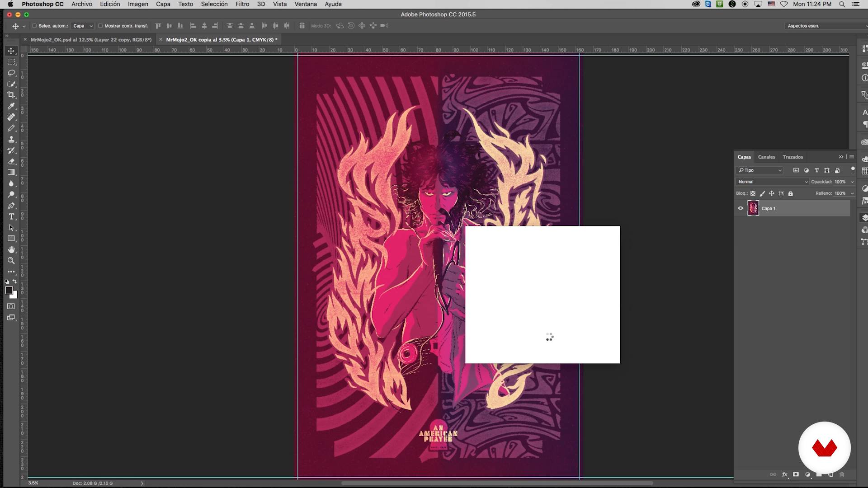
Task: Select the Dodge tool
Action: point(11,194)
